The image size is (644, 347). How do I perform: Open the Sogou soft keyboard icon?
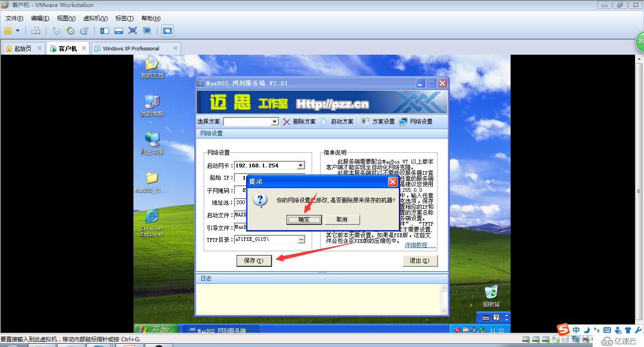pyautogui.click(x=607, y=330)
